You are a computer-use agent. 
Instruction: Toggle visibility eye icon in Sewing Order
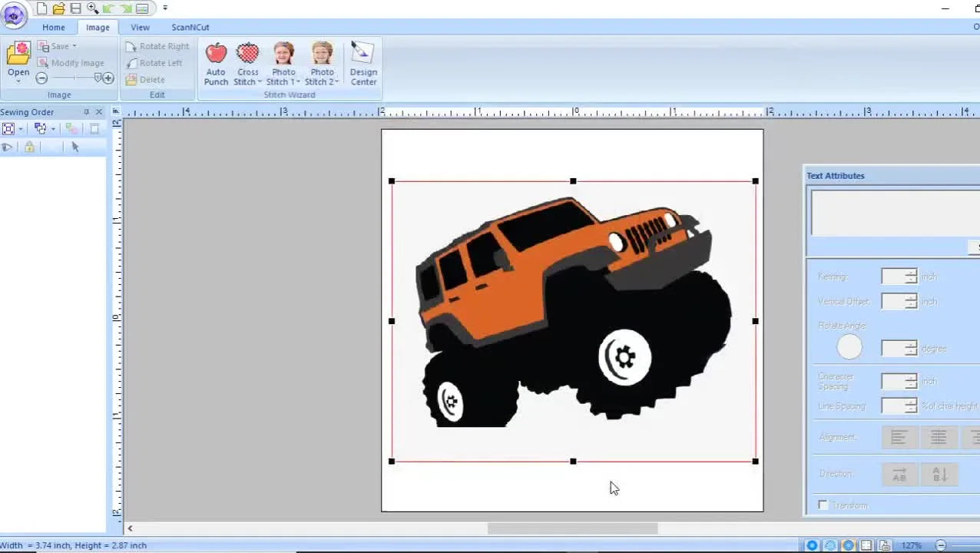tap(8, 147)
